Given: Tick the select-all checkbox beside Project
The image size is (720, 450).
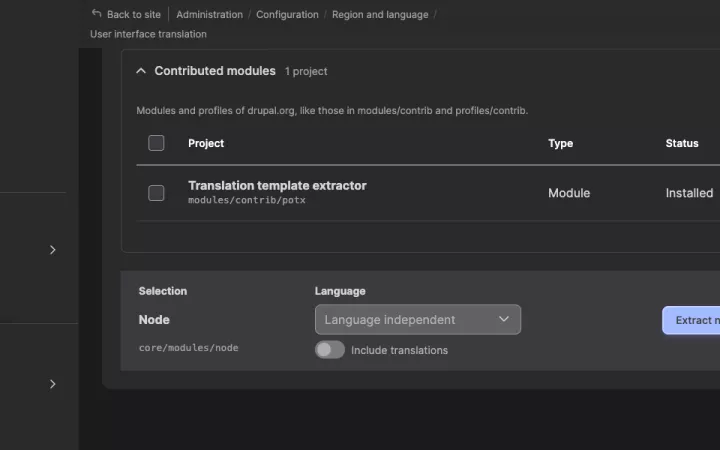Looking at the screenshot, I should tap(156, 143).
